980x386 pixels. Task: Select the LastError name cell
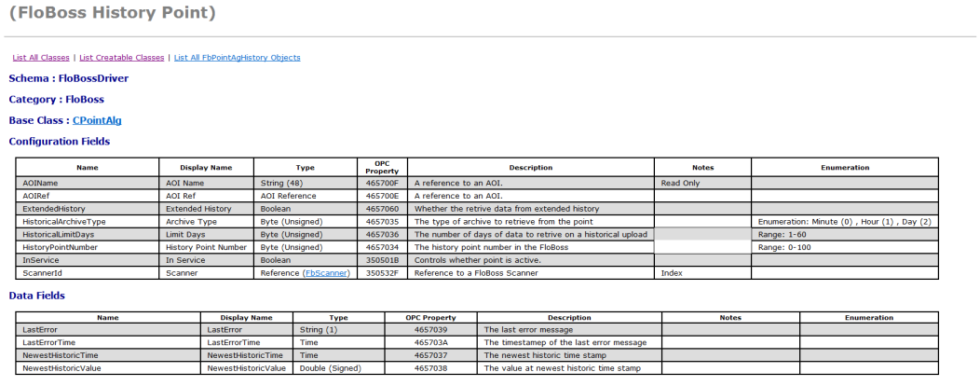point(108,330)
